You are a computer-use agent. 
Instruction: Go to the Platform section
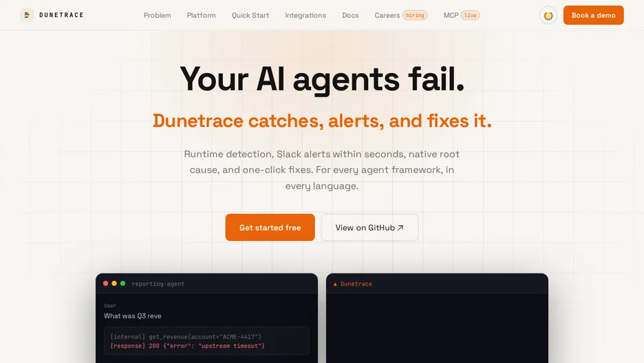point(201,15)
